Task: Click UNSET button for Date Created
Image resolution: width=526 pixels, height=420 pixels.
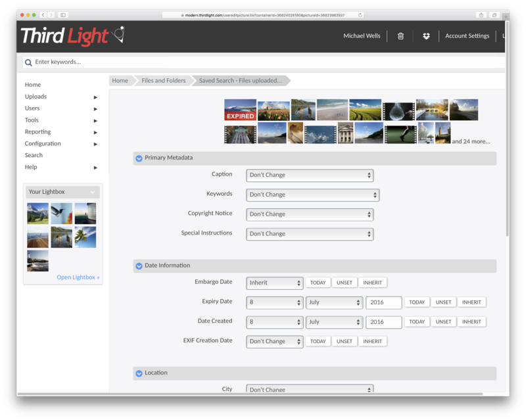Action: pos(443,321)
